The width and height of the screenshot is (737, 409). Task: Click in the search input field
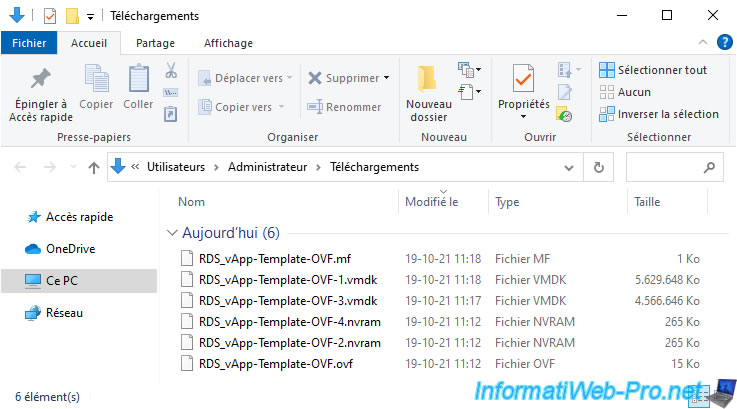[666, 167]
